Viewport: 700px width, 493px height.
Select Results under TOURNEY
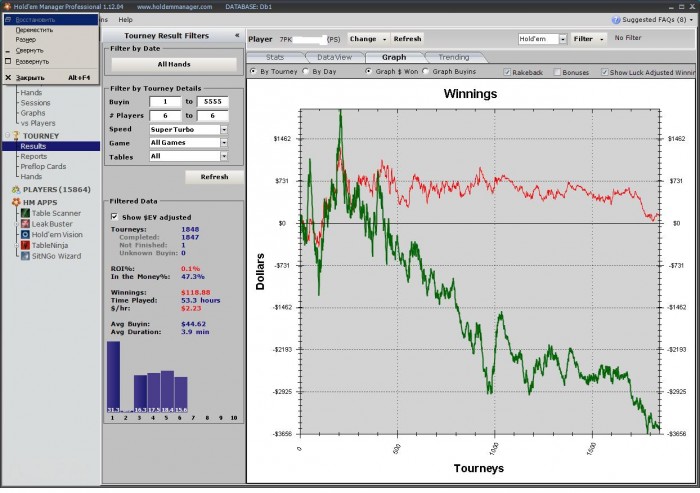pos(33,146)
